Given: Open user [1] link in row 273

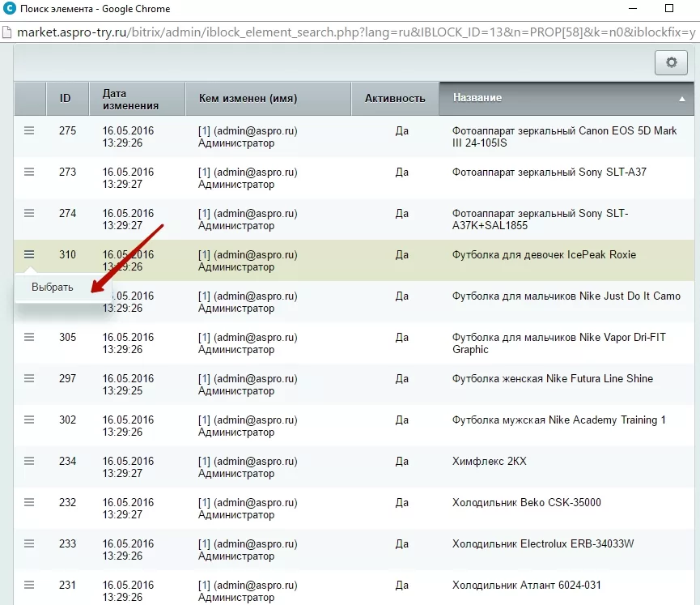Looking at the screenshot, I should pyautogui.click(x=204, y=172).
